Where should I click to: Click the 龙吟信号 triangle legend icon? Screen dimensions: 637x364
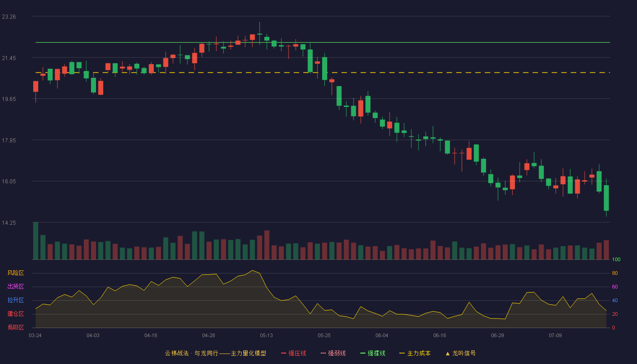coord(448,353)
